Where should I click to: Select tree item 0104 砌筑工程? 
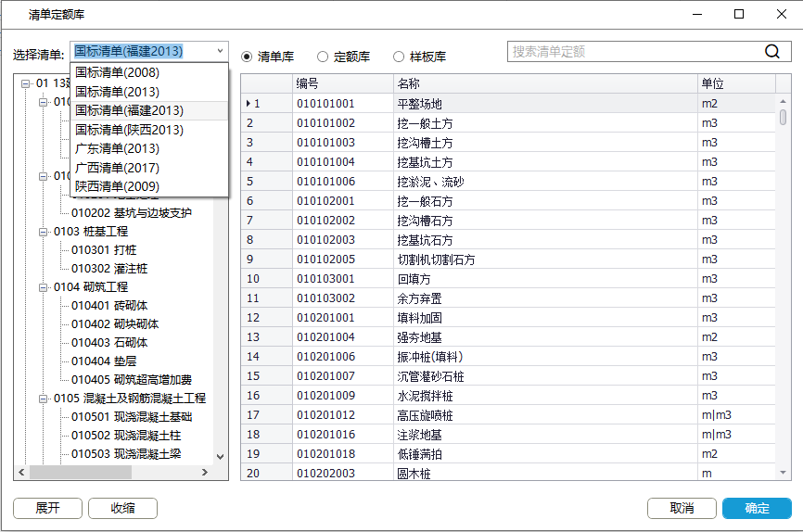click(x=91, y=286)
